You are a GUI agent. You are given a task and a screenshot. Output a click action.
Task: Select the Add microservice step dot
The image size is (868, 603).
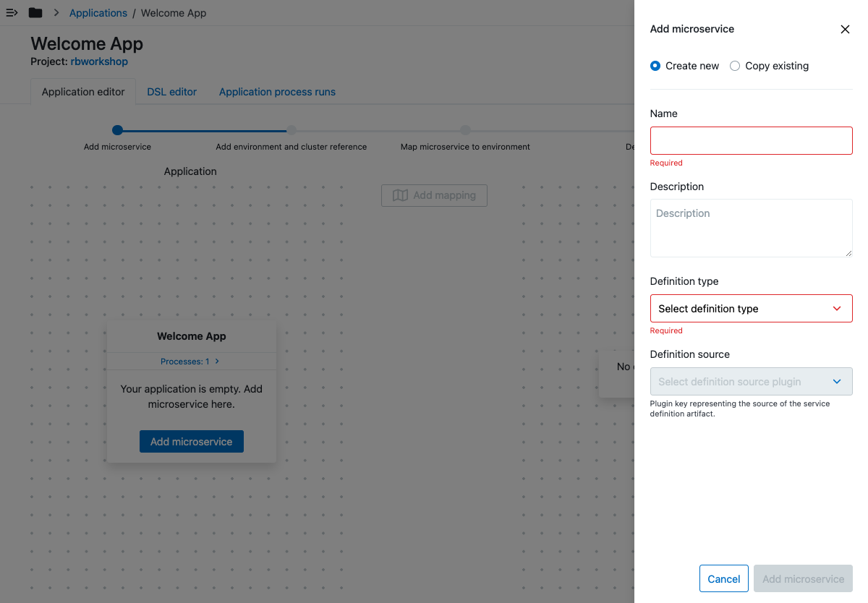coord(117,130)
